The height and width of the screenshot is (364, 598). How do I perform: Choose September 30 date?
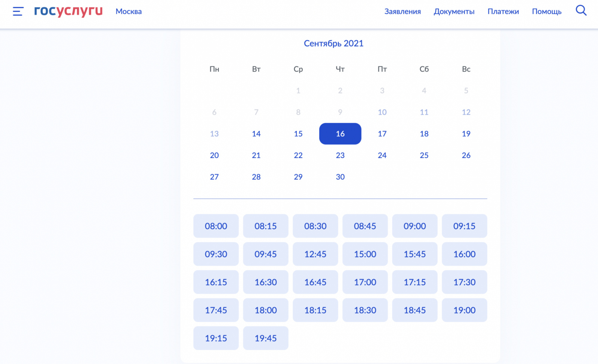340,177
